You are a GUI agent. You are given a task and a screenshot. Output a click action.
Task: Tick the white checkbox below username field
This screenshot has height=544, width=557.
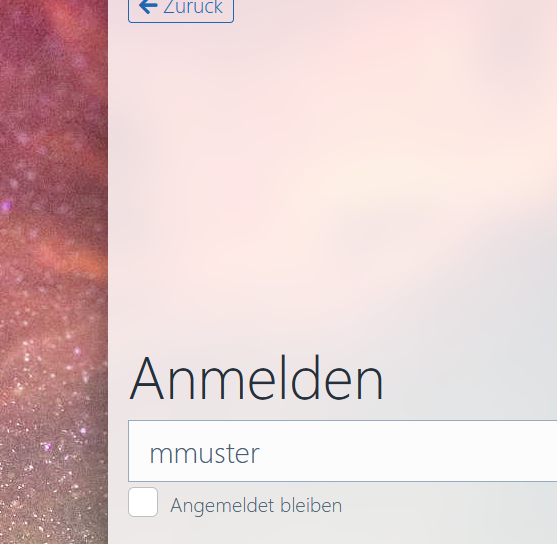click(x=143, y=502)
